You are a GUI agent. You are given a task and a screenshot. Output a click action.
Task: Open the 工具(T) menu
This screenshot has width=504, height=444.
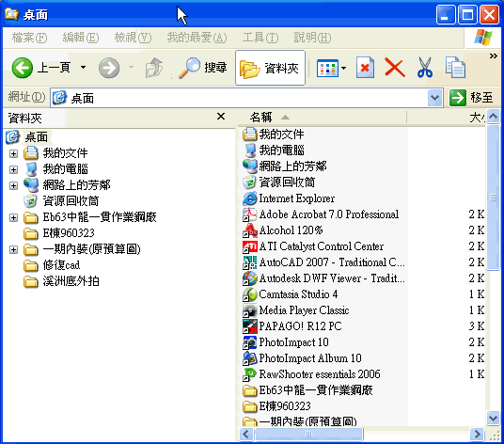pyautogui.click(x=260, y=38)
